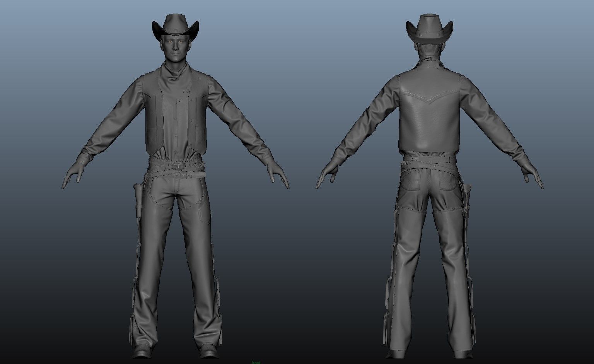Click the left-hand jeans back pocket on back-view model
594x364 pixels.
point(411,181)
